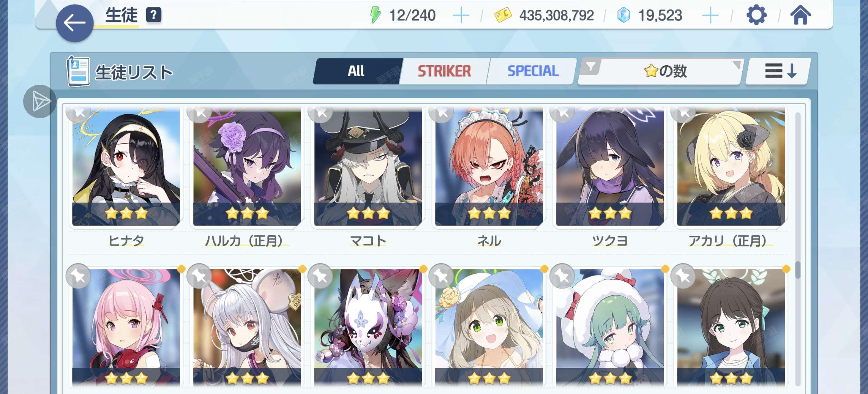Open ネル student portrait
Image resolution: width=868 pixels, height=394 pixels.
click(489, 167)
